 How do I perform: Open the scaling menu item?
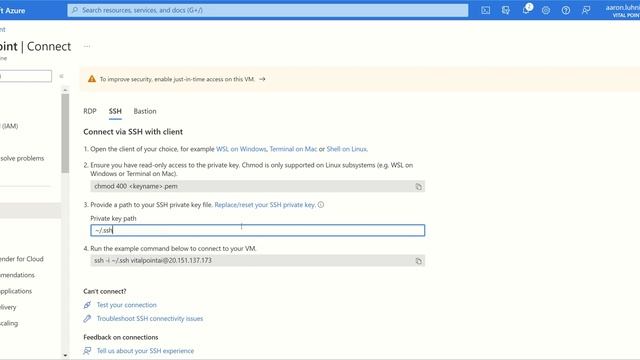(x=9, y=323)
